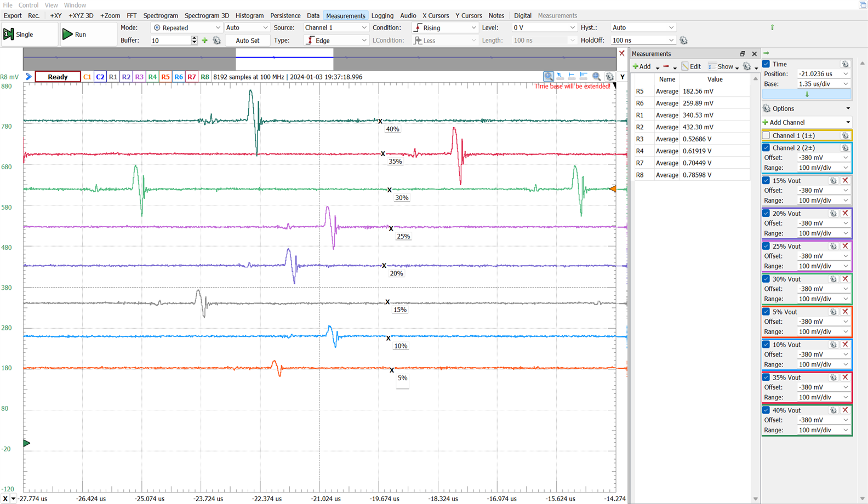Image resolution: width=868 pixels, height=504 pixels.
Task: Remove the 20% Vout reference channel
Action: point(845,214)
